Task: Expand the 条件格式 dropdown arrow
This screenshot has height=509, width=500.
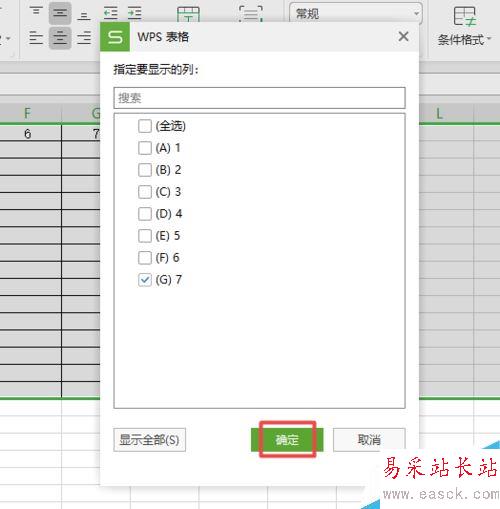Action: [489, 39]
